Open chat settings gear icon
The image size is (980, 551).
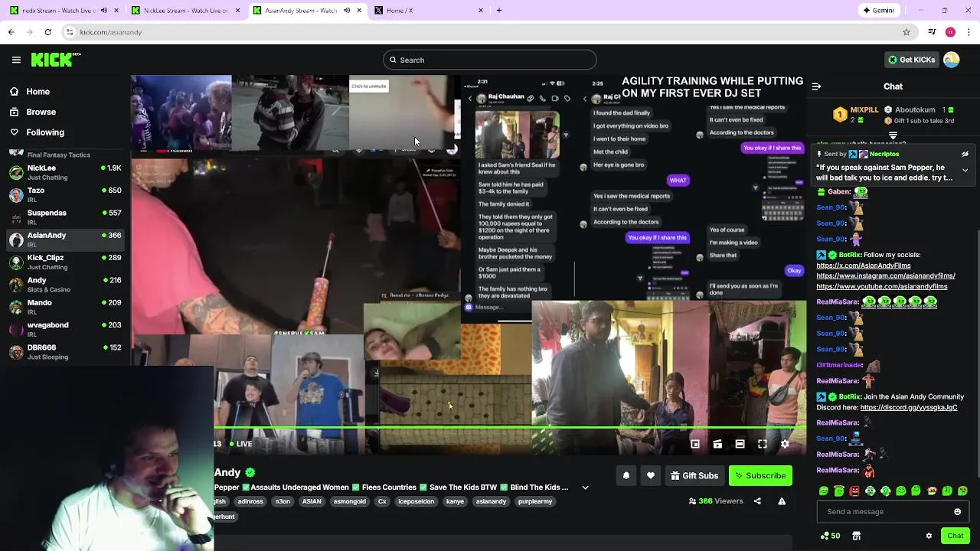tap(929, 536)
